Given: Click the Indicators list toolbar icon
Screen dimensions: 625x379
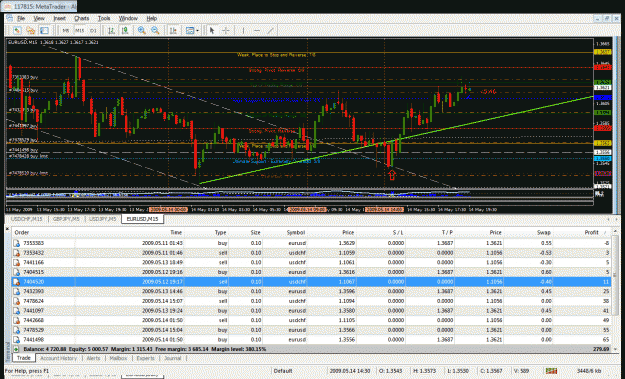Looking at the screenshot, I should 173,30.
